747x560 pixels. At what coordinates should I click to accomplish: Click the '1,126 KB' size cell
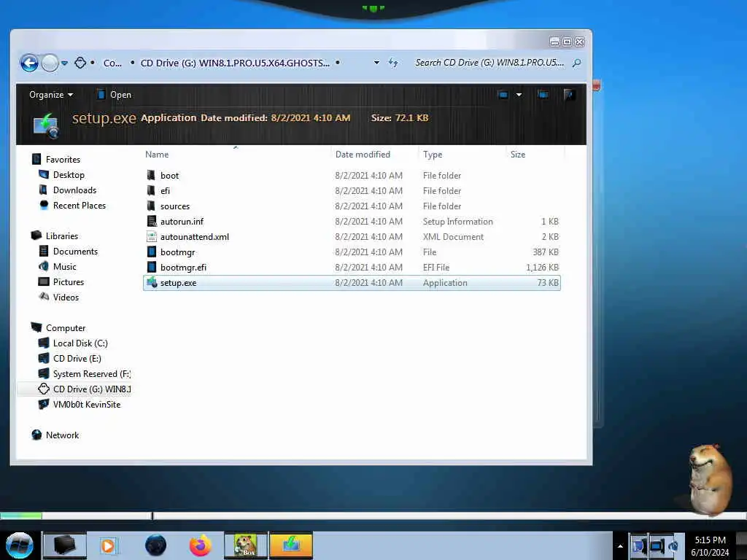(x=542, y=267)
